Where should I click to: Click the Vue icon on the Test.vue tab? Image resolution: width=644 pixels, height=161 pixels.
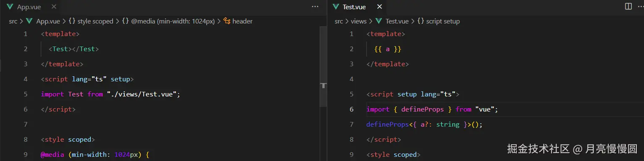click(336, 7)
